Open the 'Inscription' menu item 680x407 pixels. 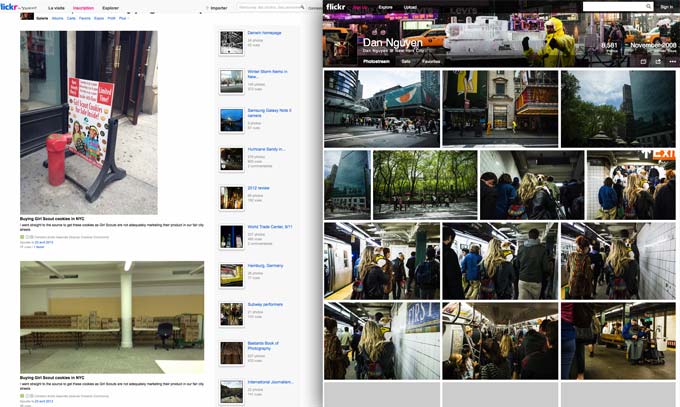83,8
